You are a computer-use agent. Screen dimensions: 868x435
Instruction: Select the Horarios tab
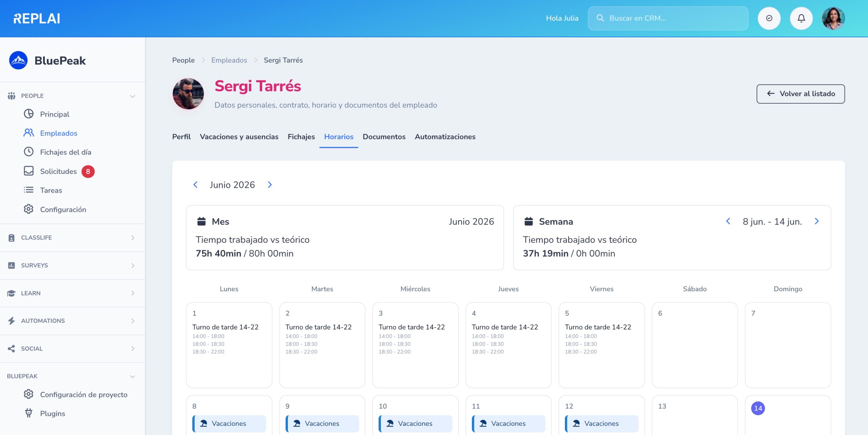pyautogui.click(x=339, y=137)
